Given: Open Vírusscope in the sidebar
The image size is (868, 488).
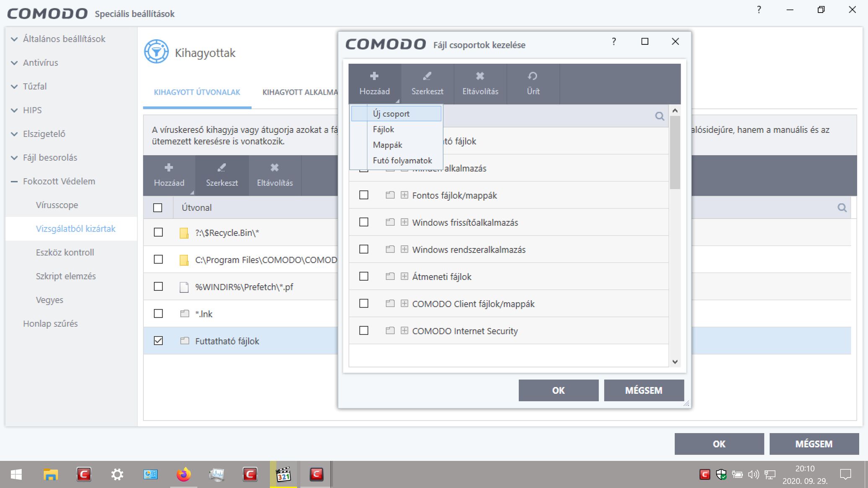Looking at the screenshot, I should (x=57, y=205).
